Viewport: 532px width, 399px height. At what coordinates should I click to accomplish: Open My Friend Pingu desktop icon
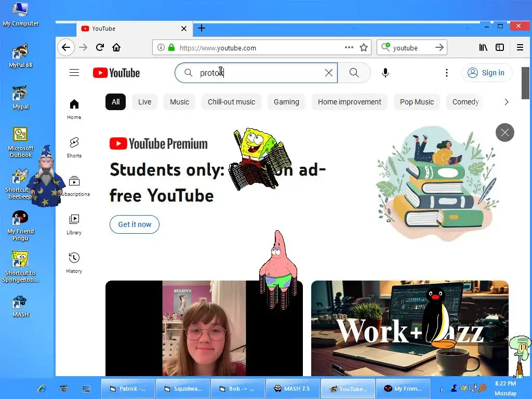coord(20,225)
